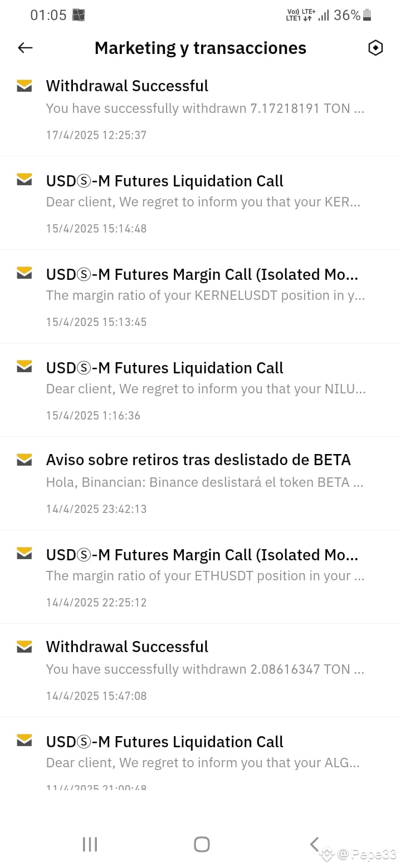Open KER... Futures Liquidation Call message
This screenshot has width=401, height=868.
(x=200, y=203)
